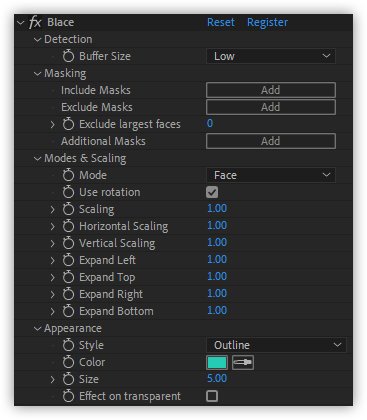Click the Vertical Scaling stopwatch
Screen dimensions: 367x420
[x=68, y=243]
